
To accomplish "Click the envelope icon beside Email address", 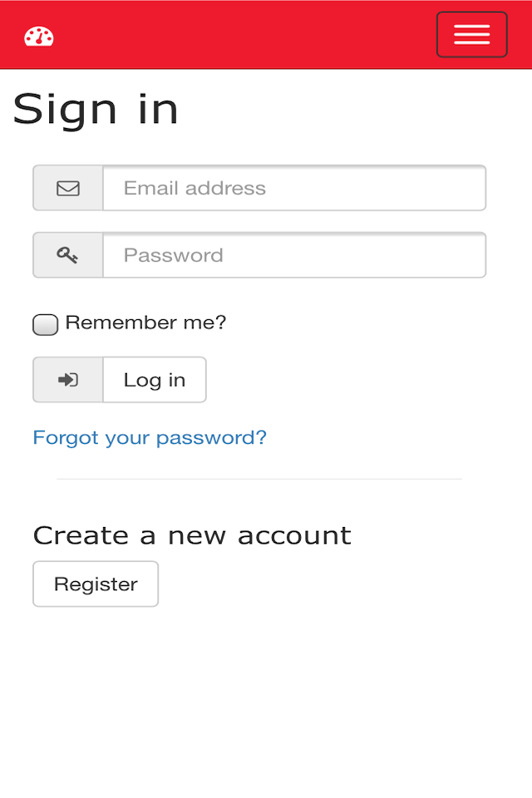I will point(67,189).
